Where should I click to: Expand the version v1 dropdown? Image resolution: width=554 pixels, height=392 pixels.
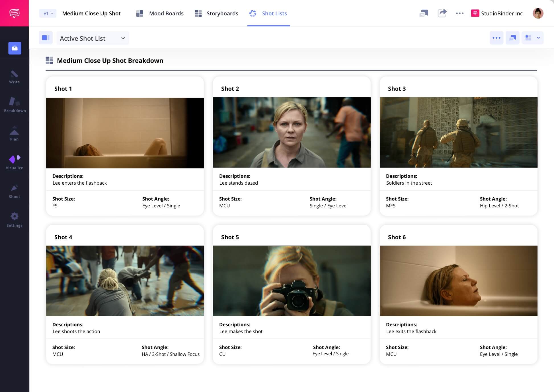click(48, 13)
